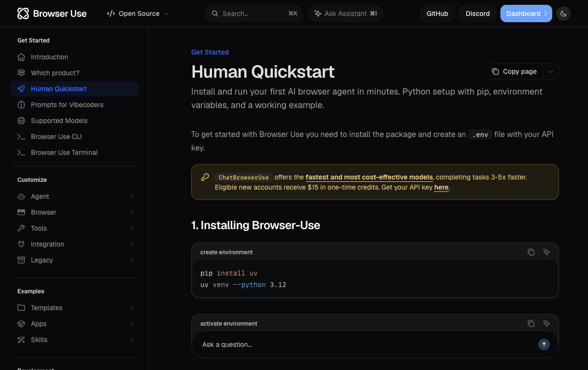
Task: Click the search magnifier icon
Action: (215, 14)
